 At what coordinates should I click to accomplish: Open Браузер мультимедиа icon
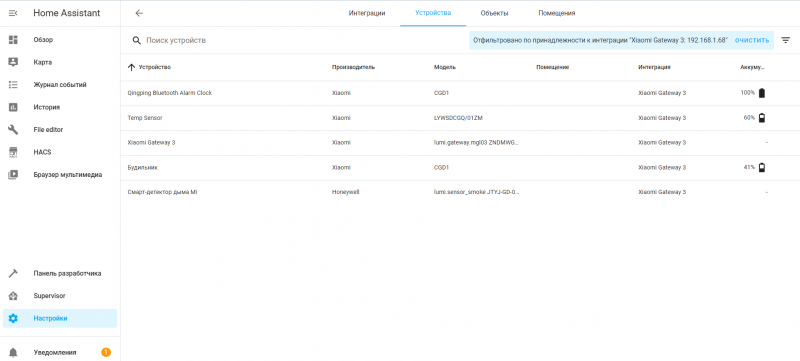point(13,174)
